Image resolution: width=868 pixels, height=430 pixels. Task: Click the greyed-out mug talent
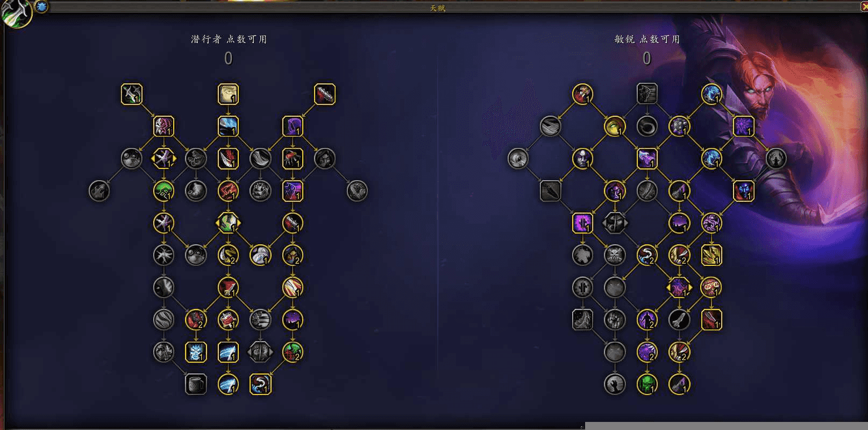point(196,385)
